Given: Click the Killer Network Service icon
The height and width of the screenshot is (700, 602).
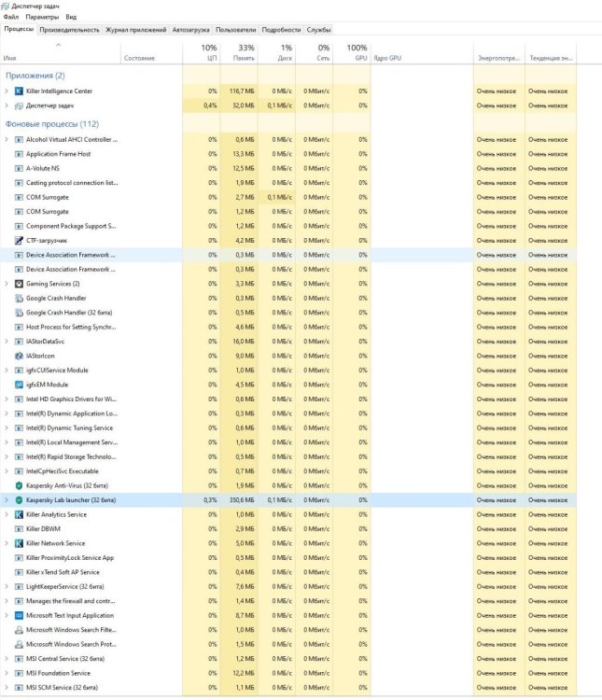Looking at the screenshot, I should pos(19,543).
